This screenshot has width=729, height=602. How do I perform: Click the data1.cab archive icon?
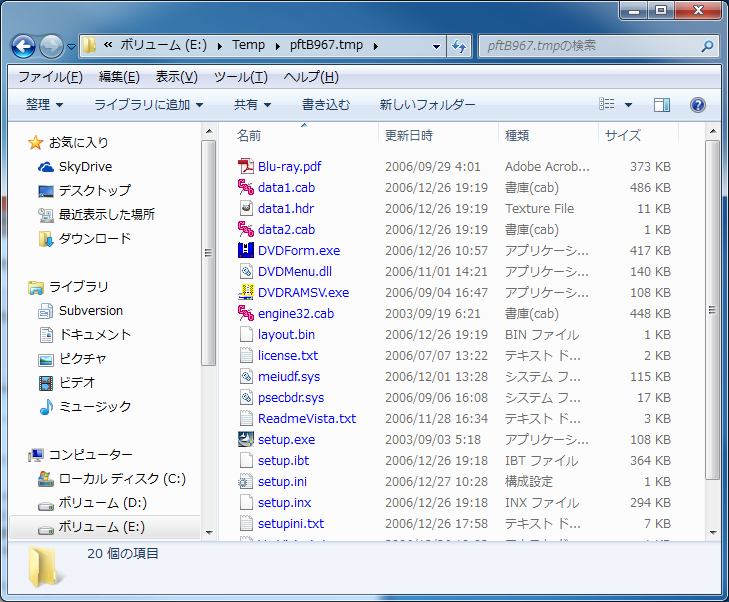click(246, 188)
